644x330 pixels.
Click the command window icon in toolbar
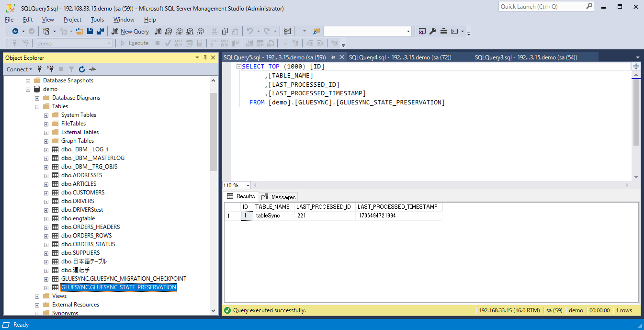[454, 31]
